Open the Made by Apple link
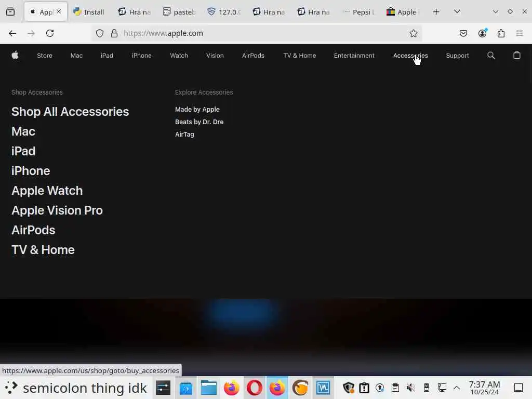The height and width of the screenshot is (399, 532). (197, 109)
